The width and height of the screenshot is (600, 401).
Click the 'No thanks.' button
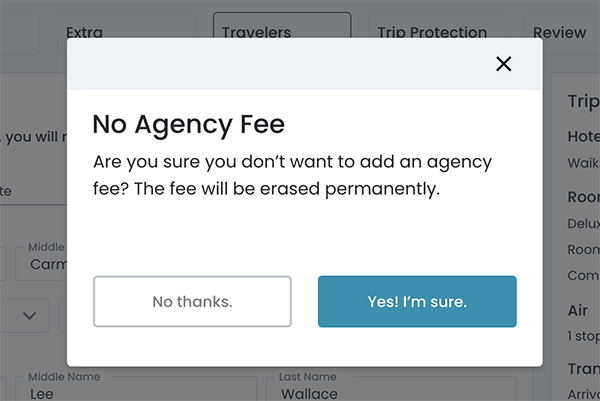pyautogui.click(x=192, y=301)
